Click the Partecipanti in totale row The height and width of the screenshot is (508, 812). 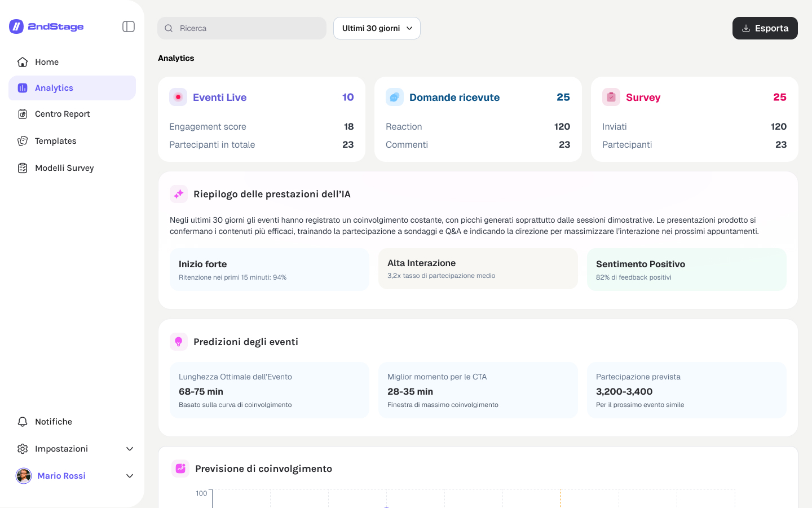point(262,145)
